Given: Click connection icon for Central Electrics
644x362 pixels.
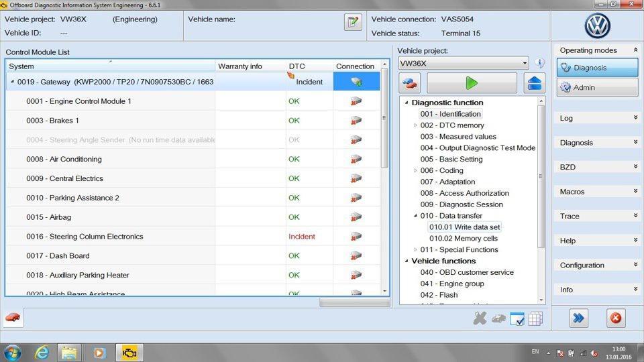Looking at the screenshot, I should pos(356,178).
